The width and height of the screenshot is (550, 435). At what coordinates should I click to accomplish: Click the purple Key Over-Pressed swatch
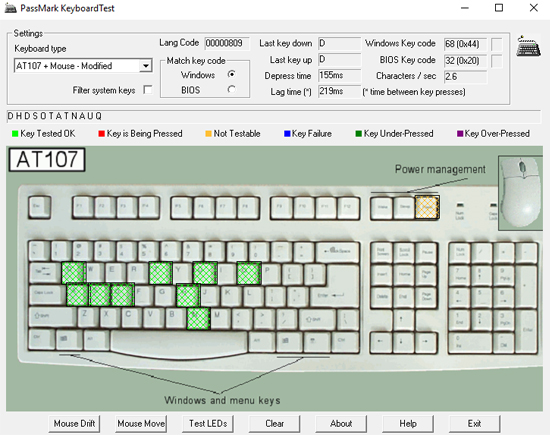460,134
